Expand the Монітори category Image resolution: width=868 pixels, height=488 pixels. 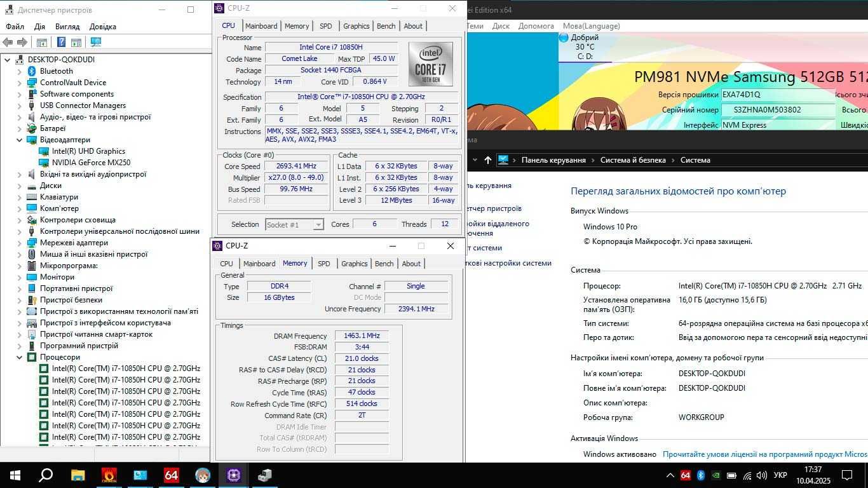(x=20, y=277)
